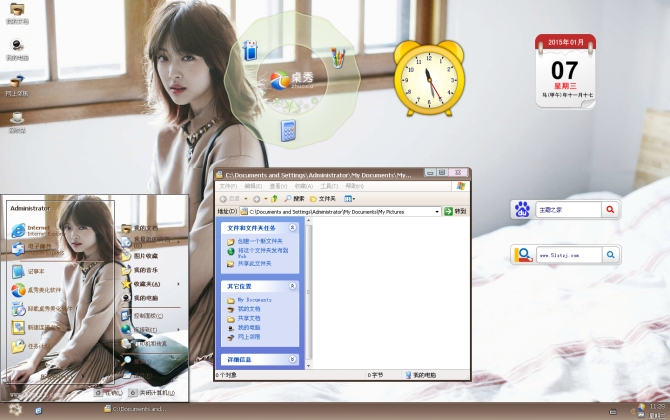Open 记事本 in the Start menu

click(x=29, y=271)
